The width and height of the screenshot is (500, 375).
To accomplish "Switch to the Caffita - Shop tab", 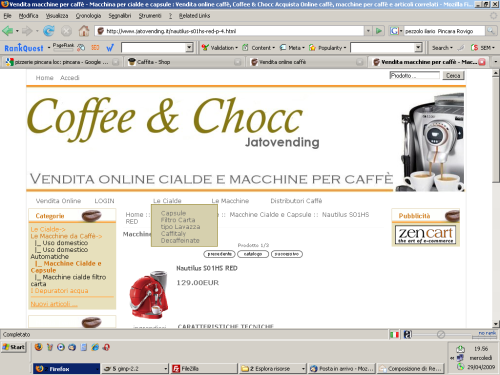I will tap(184, 62).
